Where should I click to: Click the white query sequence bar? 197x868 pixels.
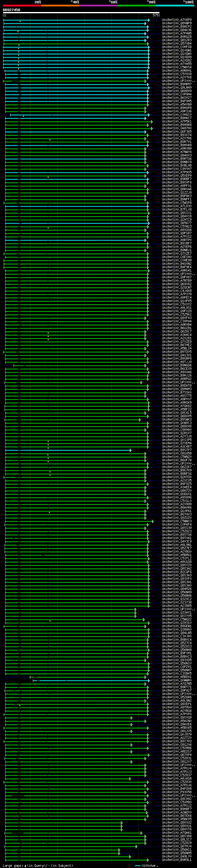81,13
